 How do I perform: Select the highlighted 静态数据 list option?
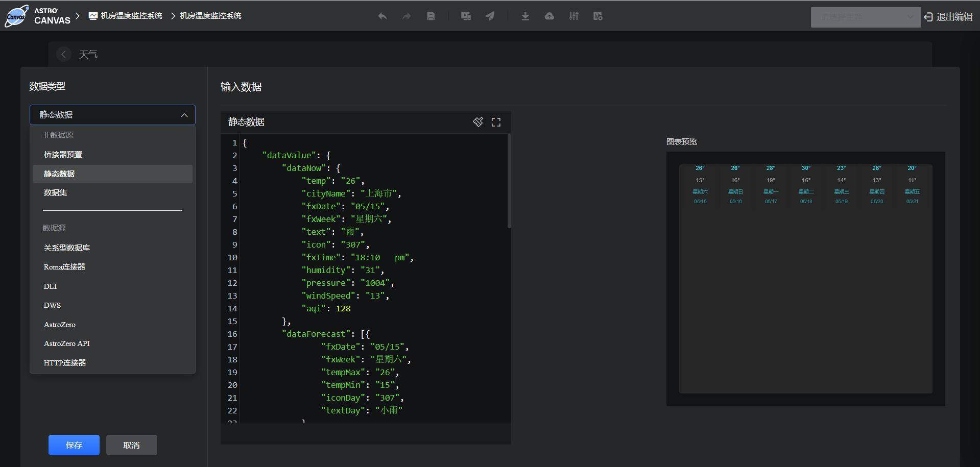tap(112, 174)
